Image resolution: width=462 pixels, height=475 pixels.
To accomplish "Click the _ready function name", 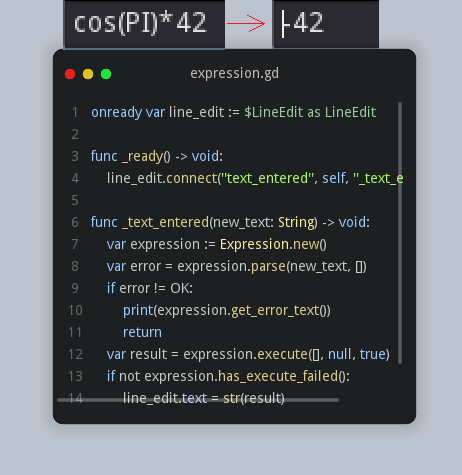I will pos(143,157).
